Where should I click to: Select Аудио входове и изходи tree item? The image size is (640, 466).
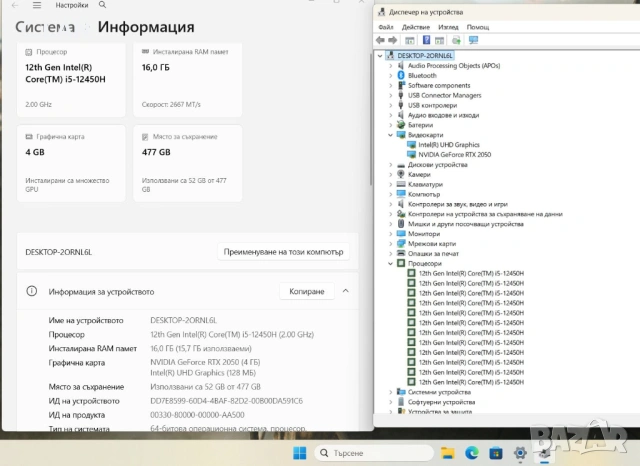pyautogui.click(x=443, y=115)
